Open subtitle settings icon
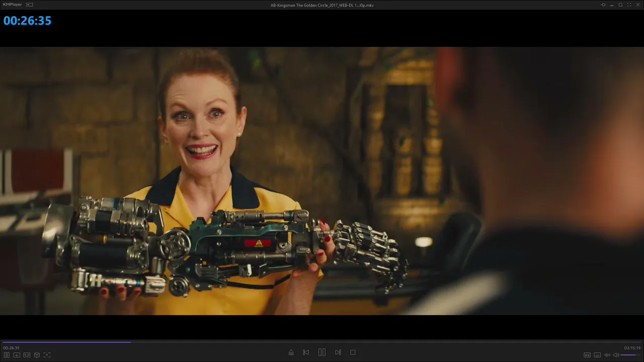 [x=597, y=355]
